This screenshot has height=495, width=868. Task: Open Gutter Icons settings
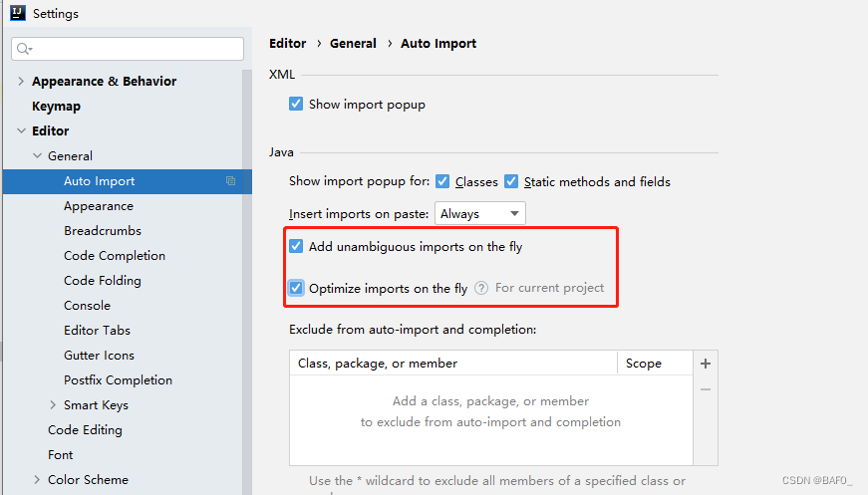(99, 356)
